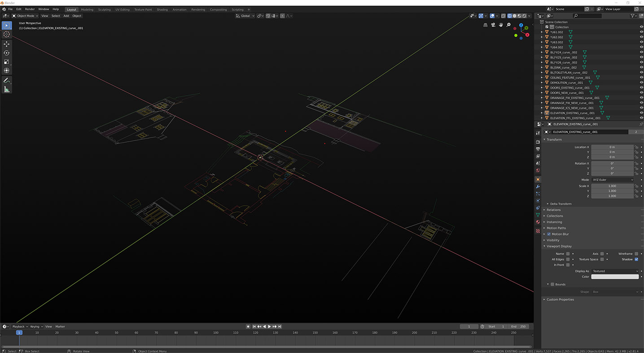Open the Material properties tab
Screen dimensions: 644x353
(x=538, y=222)
